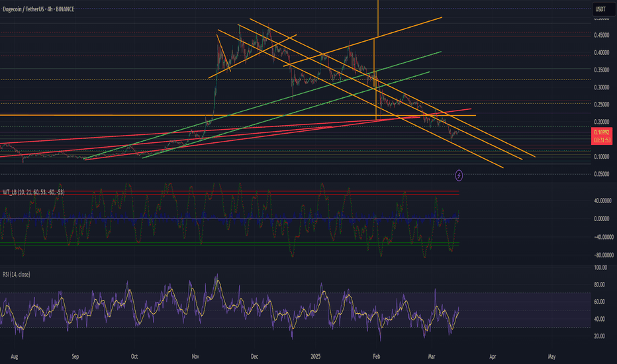Click the red current price label 0.16992
This screenshot has height=364, width=617.
point(602,132)
